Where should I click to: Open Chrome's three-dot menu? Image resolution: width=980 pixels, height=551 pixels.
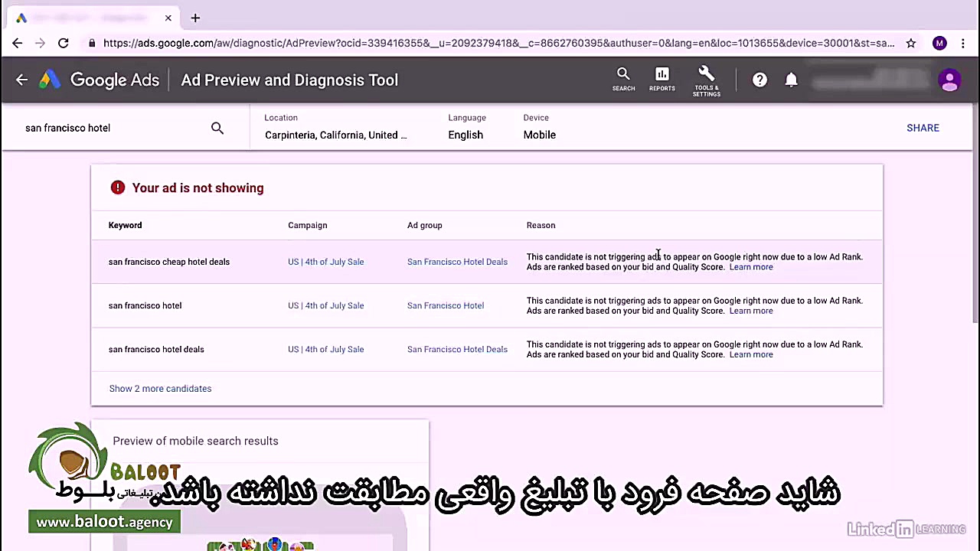click(x=963, y=44)
